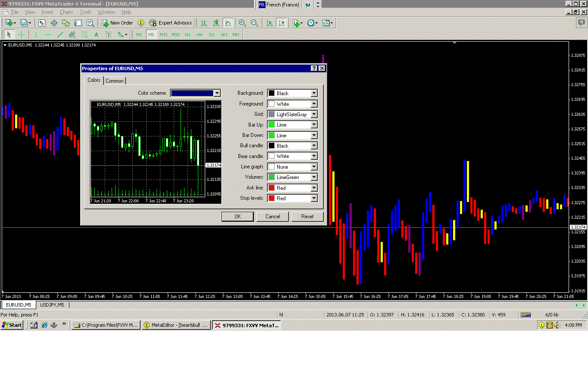
Task: Switch chart to Bar Chart mode
Action: pyautogui.click(x=204, y=23)
